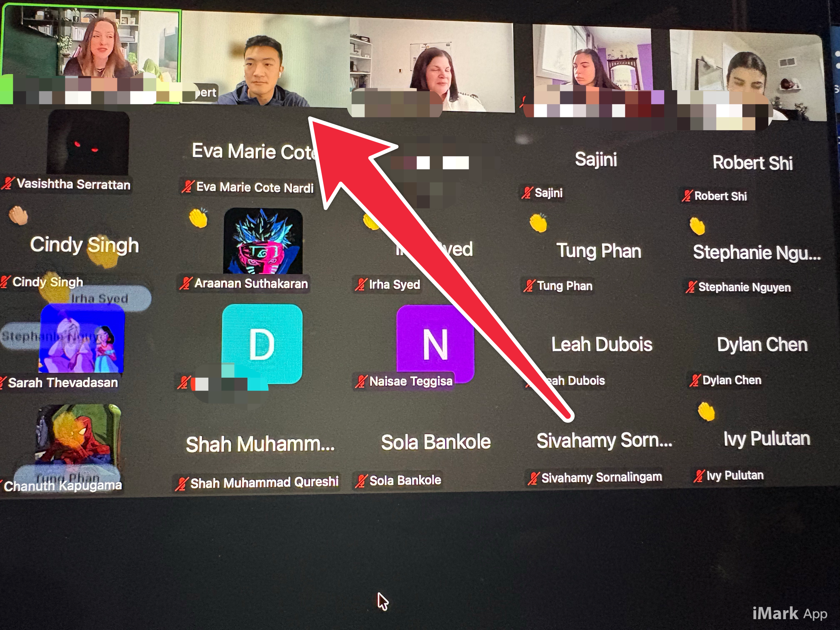The height and width of the screenshot is (630, 840).
Task: Click Shah Muhammad Qureshi name label
Action: pos(264,482)
